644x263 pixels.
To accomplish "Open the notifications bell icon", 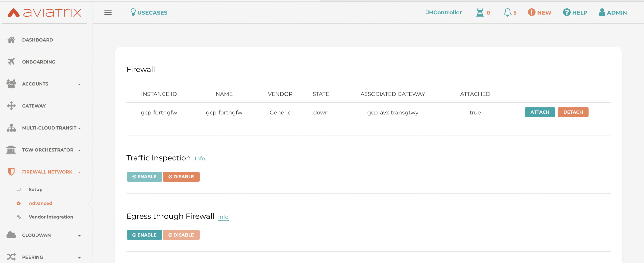I will (507, 12).
